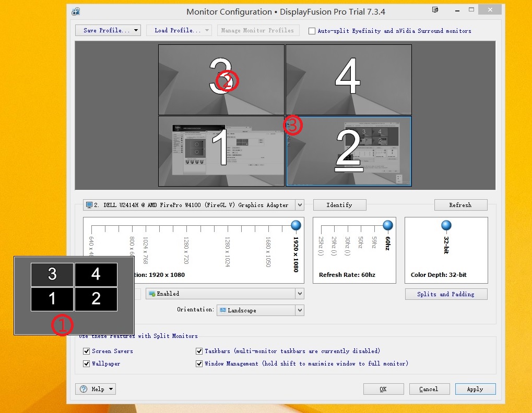
Task: Open the Save Profile dropdown
Action: [108, 30]
